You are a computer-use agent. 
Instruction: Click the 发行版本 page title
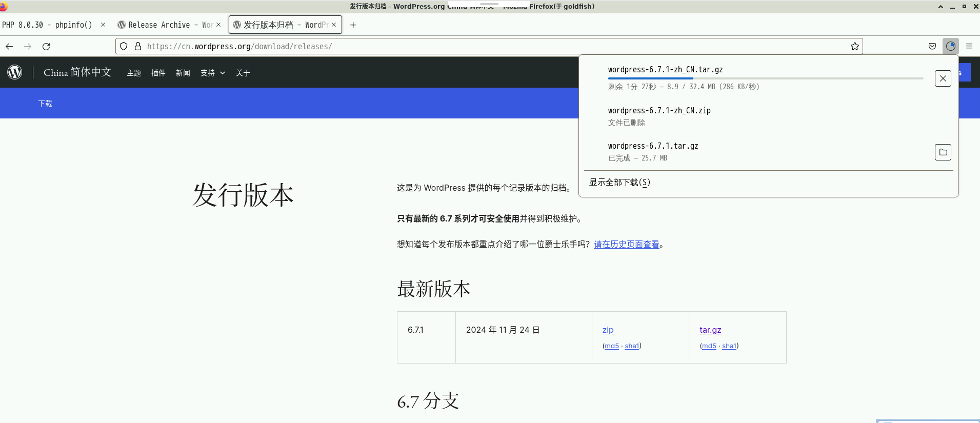coord(243,195)
